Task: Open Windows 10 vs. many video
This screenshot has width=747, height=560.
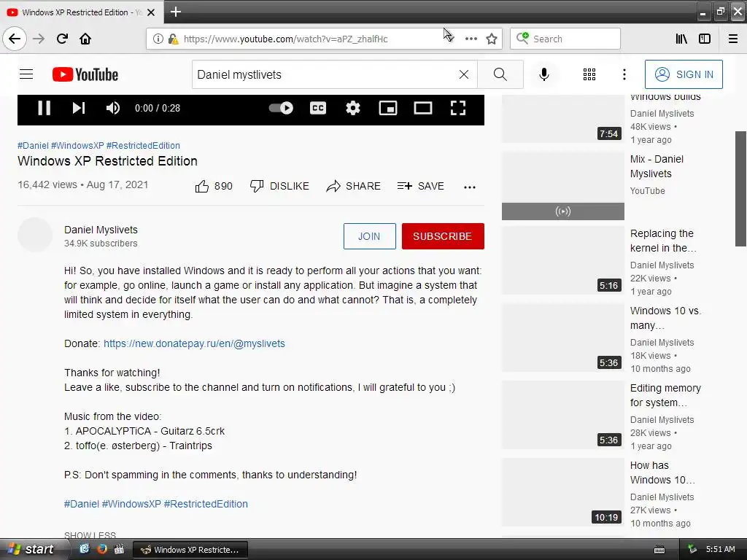Action: (665, 318)
